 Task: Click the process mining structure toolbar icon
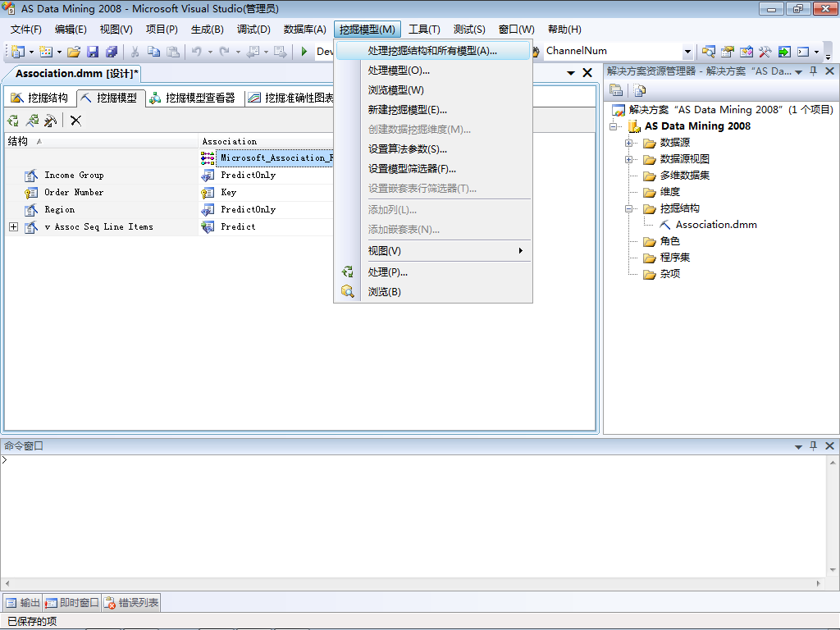pos(13,121)
